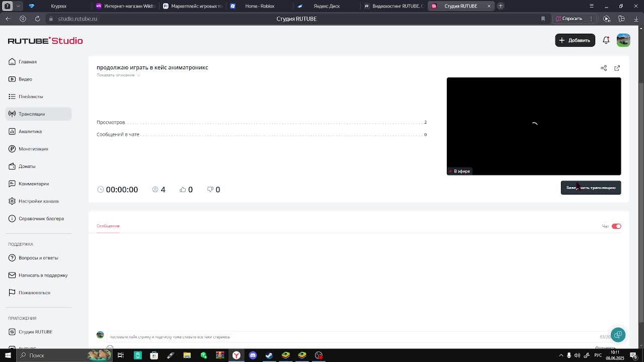Toggle the Чат switch off
The width and height of the screenshot is (644, 362).
pos(616,226)
